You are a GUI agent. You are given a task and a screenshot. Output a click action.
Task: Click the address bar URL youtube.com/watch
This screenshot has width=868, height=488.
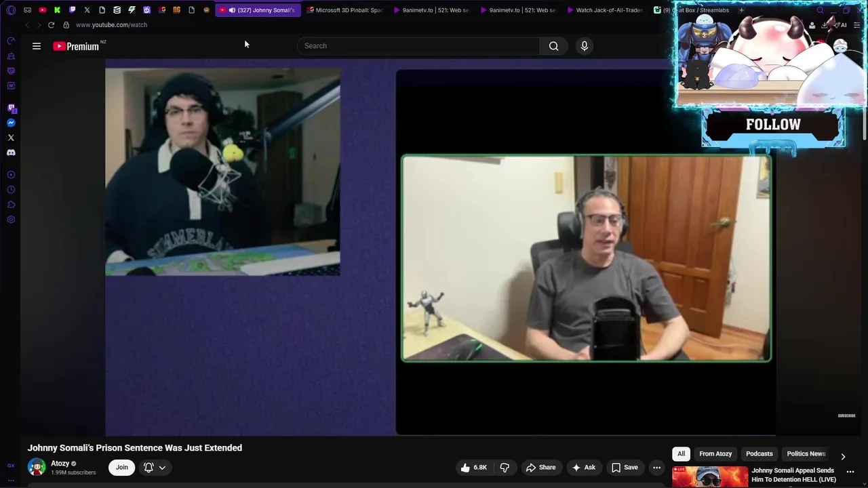pos(111,25)
